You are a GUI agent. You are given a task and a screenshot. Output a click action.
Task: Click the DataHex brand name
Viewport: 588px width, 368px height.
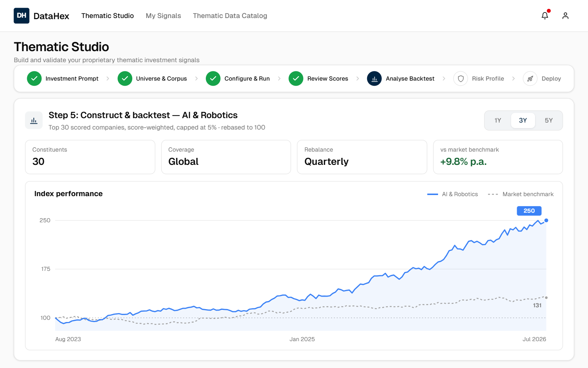(51, 16)
